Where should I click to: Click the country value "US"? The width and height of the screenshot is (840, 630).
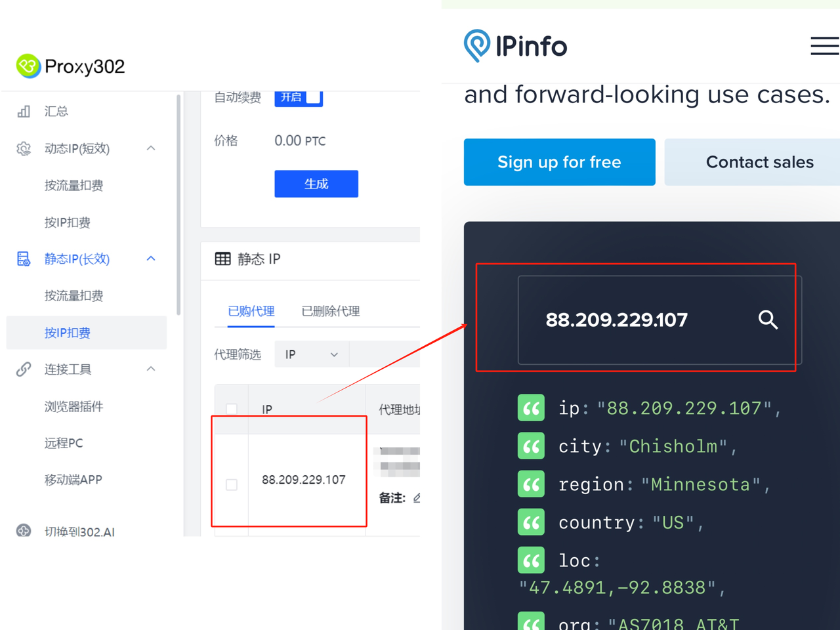tap(673, 522)
